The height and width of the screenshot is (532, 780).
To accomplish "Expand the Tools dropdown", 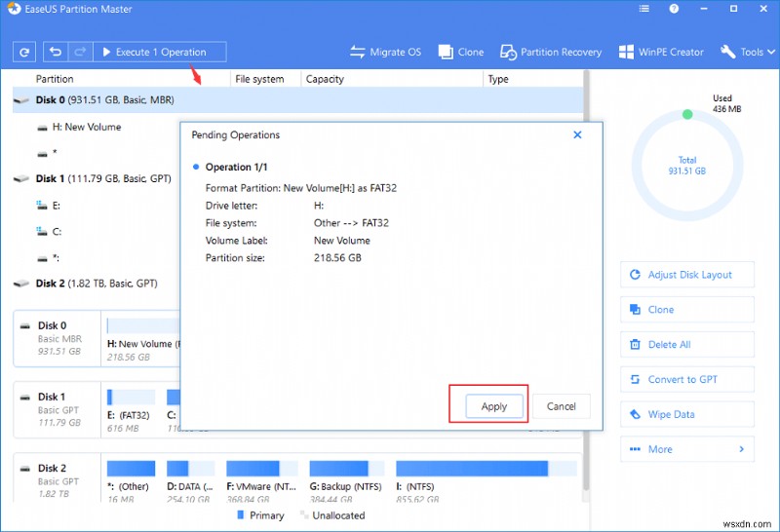I will pyautogui.click(x=748, y=52).
